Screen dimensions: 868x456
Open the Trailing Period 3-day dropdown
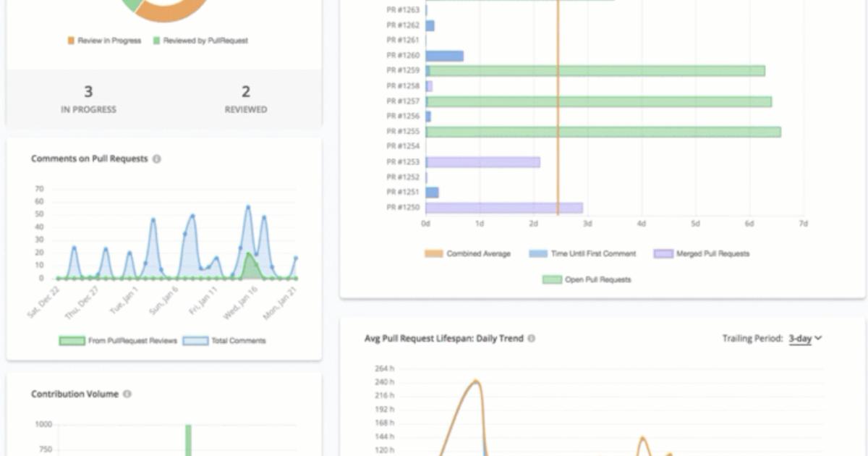(805, 339)
